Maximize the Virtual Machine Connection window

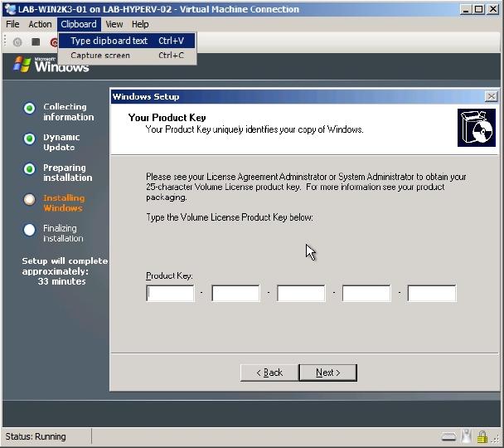pyautogui.click(x=478, y=9)
